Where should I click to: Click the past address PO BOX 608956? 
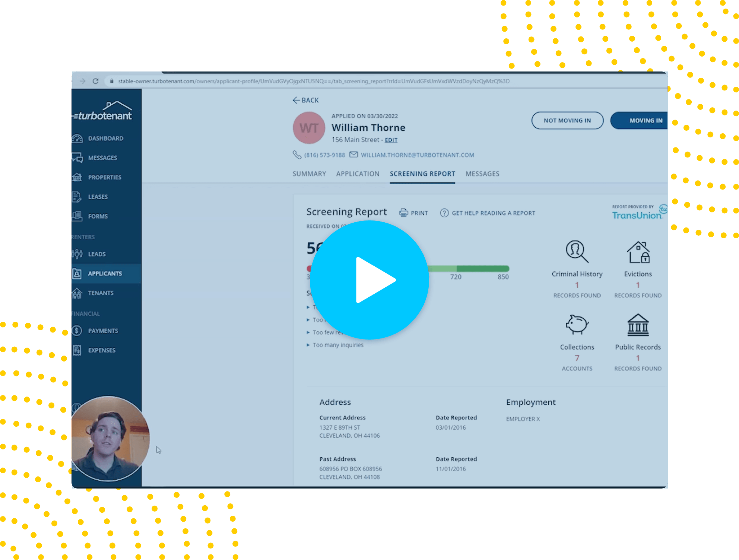click(351, 469)
